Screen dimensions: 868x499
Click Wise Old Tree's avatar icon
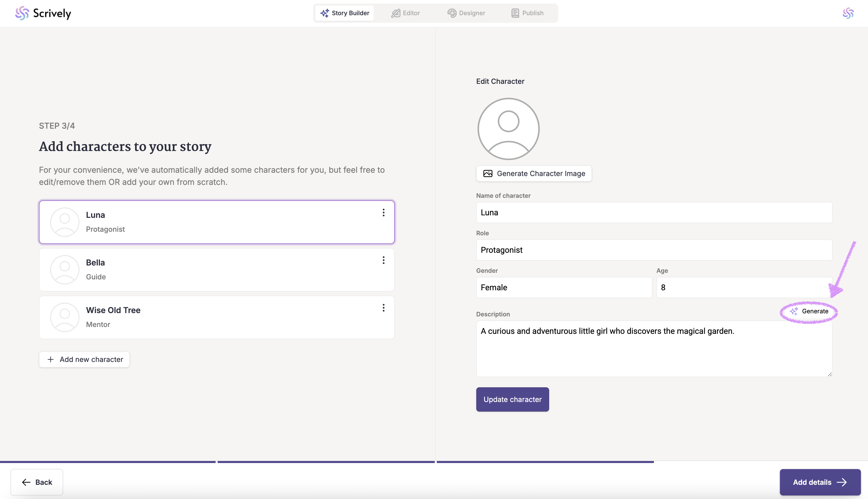[65, 317]
